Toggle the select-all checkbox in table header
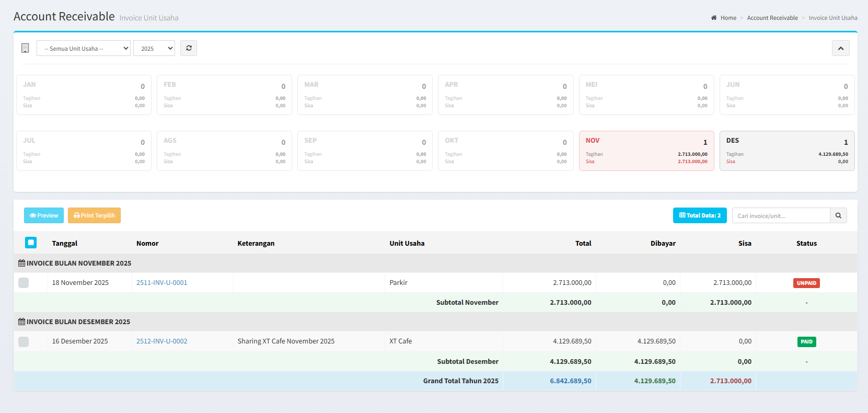The height and width of the screenshot is (413, 868). pyautogui.click(x=31, y=243)
